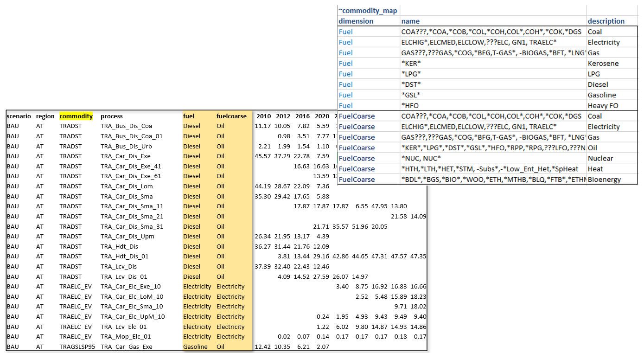Select the '2012' year header
Image resolution: width=644 pixels, height=353 pixels.
click(x=282, y=116)
